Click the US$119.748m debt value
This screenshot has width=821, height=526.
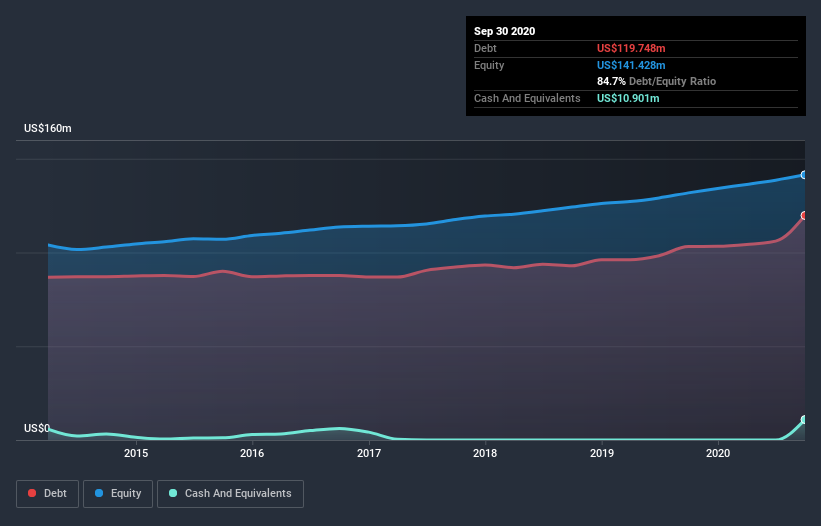(x=631, y=48)
